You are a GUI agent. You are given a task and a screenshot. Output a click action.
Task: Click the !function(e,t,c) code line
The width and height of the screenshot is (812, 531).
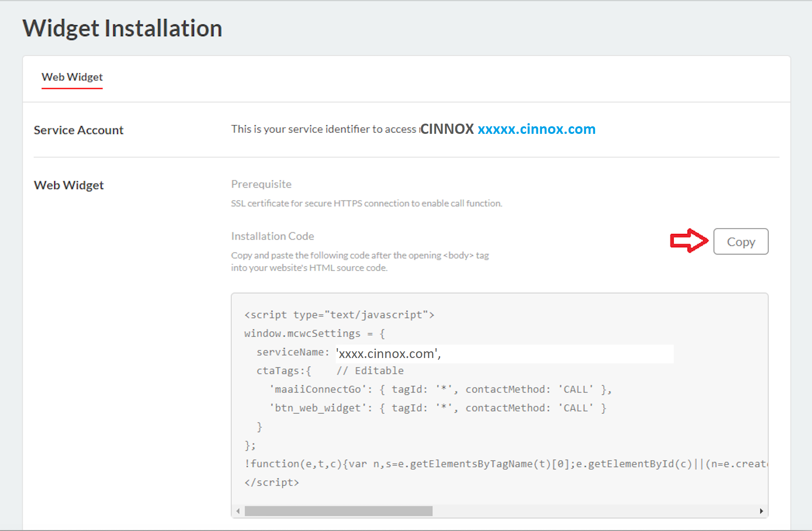click(506, 464)
